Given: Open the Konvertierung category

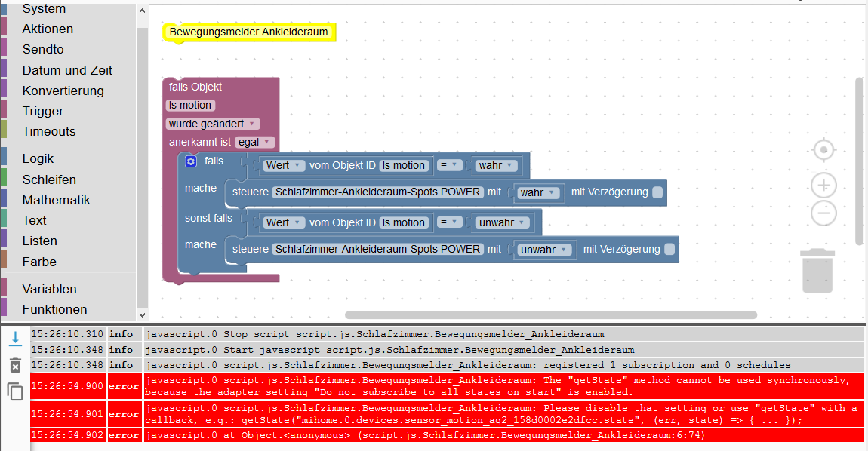Looking at the screenshot, I should pos(63,91).
